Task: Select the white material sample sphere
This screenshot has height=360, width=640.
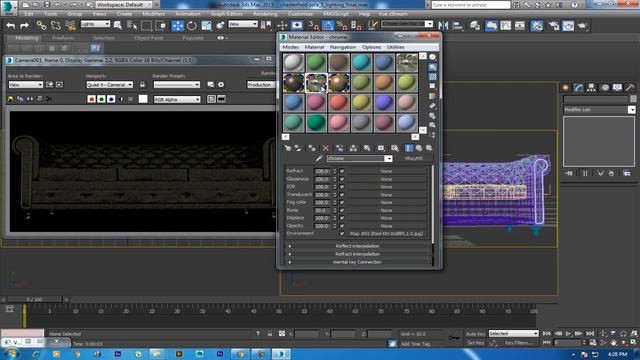Action: [293, 62]
